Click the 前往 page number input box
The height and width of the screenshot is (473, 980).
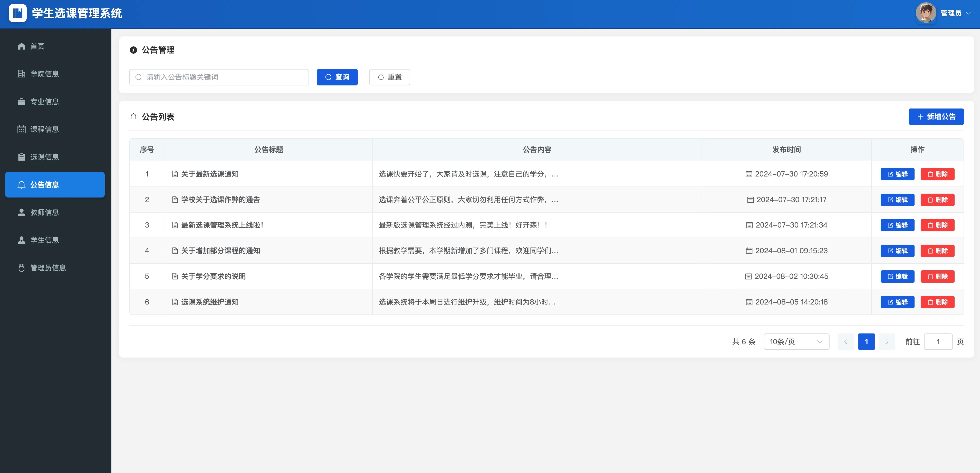coord(938,341)
